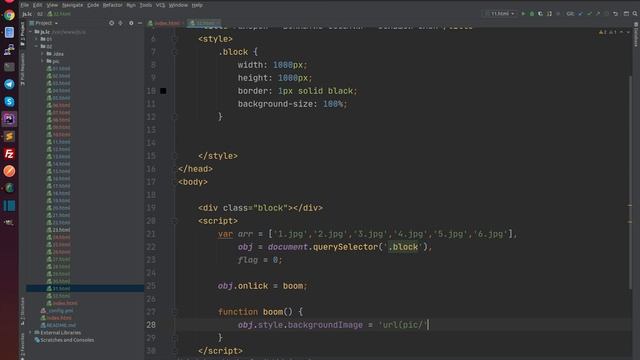The height and width of the screenshot is (360, 640).
Task: Open the terminal icon in the dock
Action: pos(9,67)
